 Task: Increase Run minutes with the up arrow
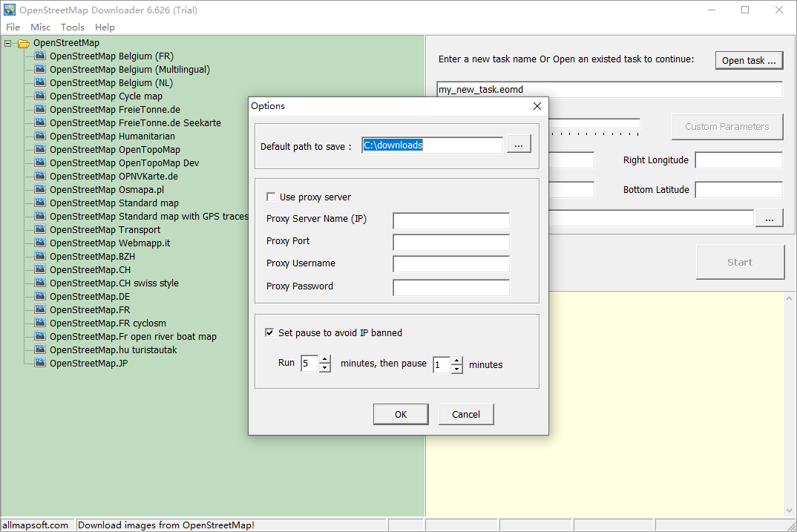point(324,360)
